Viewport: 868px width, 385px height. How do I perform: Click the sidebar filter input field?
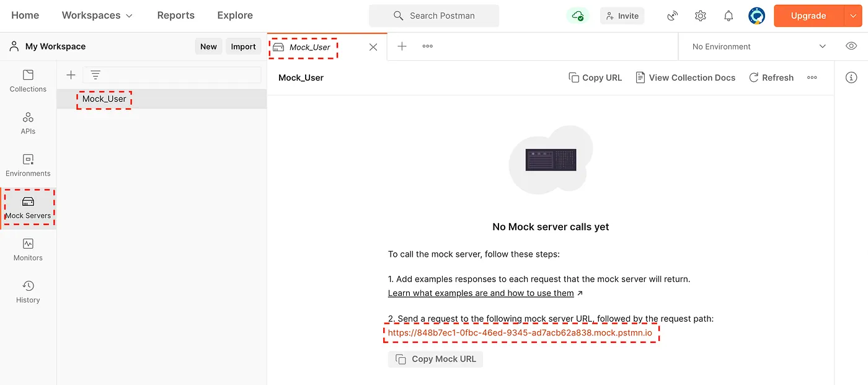pos(172,75)
